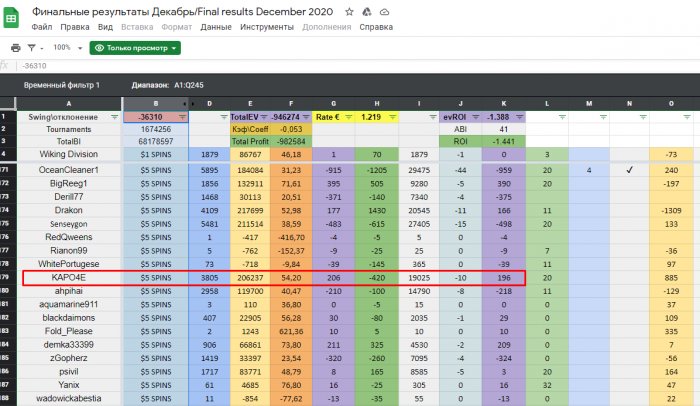The height and width of the screenshot is (406, 700).
Task: Select column O header
Action: click(x=671, y=104)
